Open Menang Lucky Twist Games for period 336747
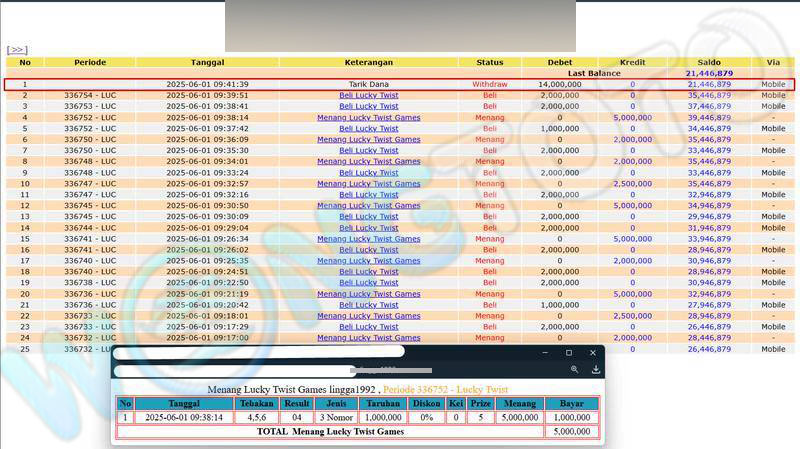 pos(368,184)
